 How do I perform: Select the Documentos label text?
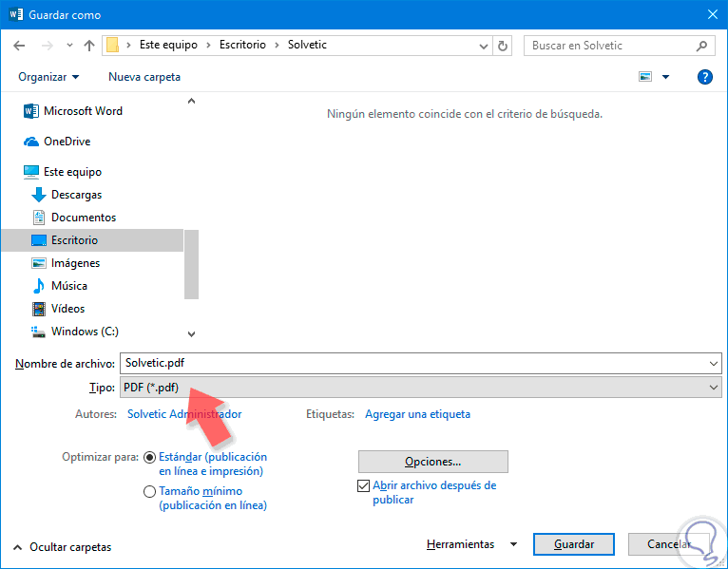tap(84, 218)
